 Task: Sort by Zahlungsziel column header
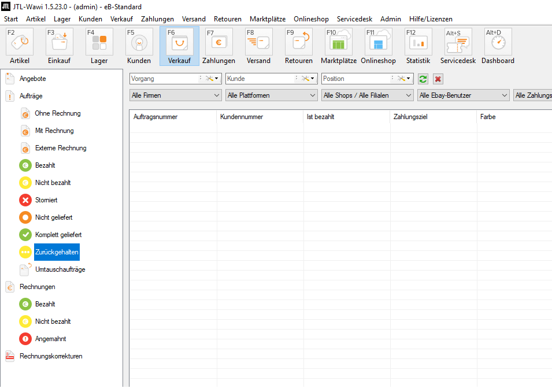click(x=434, y=117)
